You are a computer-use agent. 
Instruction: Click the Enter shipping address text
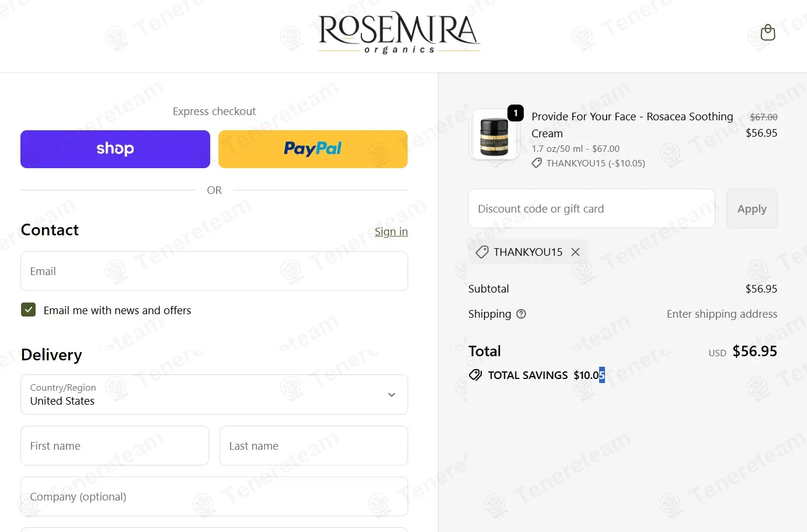click(x=722, y=314)
